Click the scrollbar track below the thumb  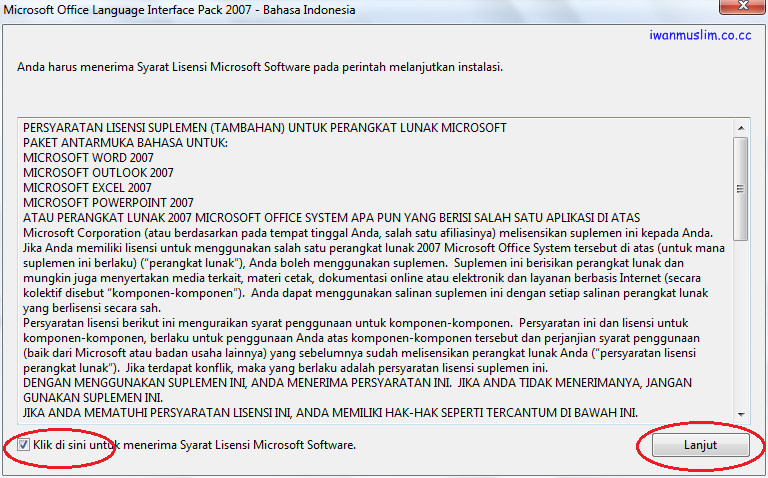point(741,323)
